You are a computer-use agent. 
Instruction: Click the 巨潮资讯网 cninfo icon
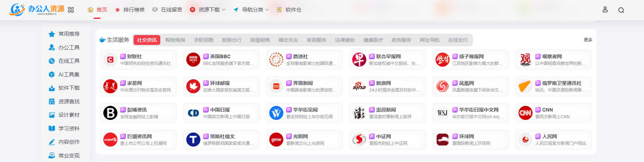(110, 140)
